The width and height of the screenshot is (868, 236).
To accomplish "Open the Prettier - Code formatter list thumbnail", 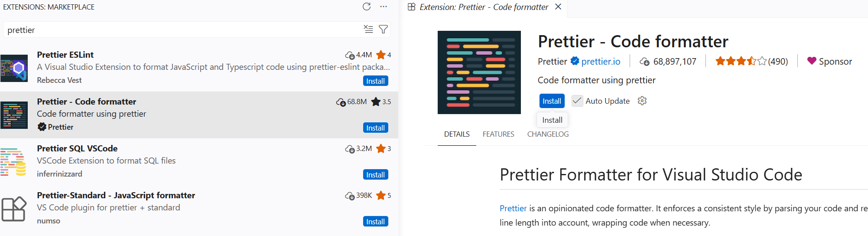I will click(x=14, y=115).
